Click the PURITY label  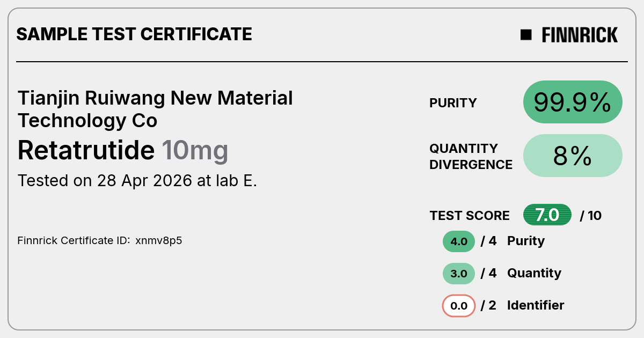[453, 103]
